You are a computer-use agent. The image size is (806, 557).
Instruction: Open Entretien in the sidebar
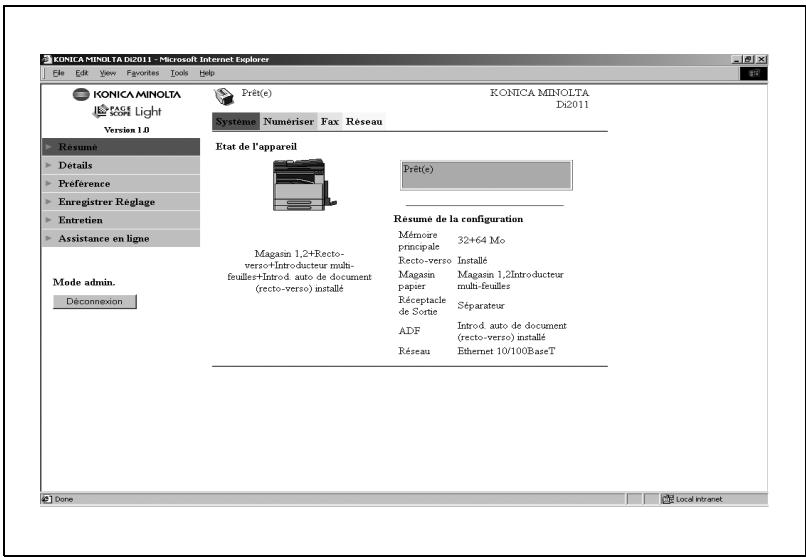tap(121, 220)
